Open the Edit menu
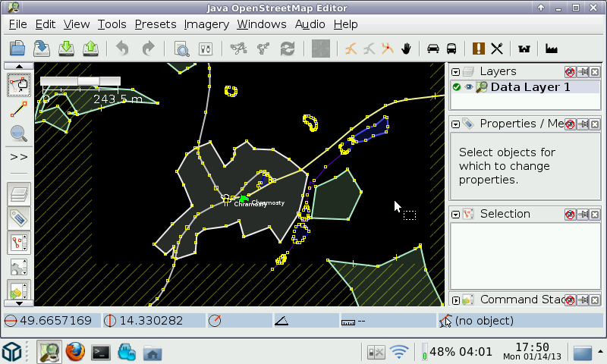The width and height of the screenshot is (607, 364). pyautogui.click(x=46, y=24)
